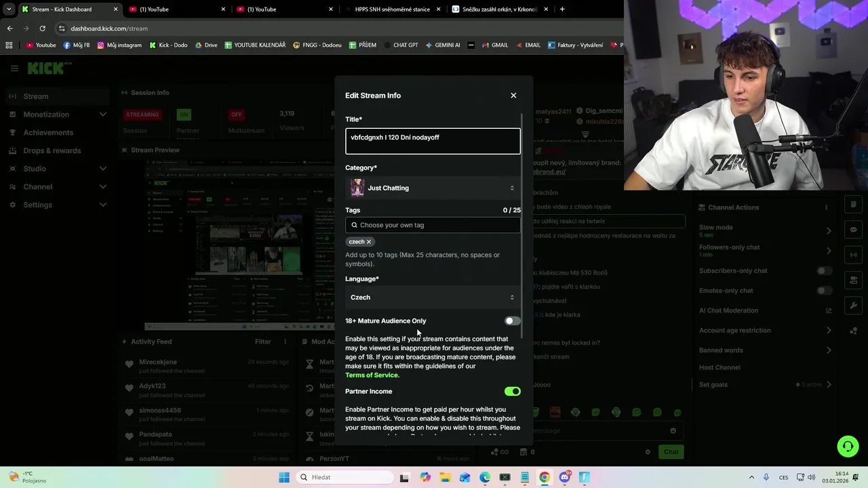Open Account age restriction settings
The image size is (868, 488).
point(765,331)
